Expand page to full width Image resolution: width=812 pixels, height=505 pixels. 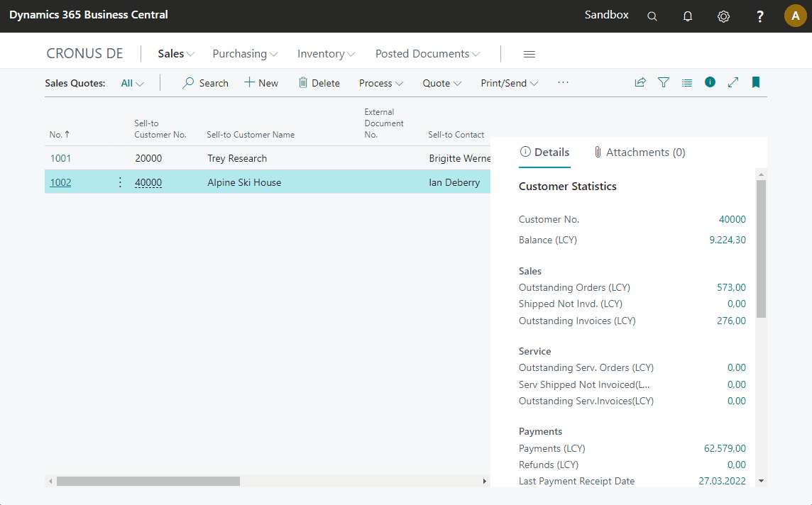point(733,82)
